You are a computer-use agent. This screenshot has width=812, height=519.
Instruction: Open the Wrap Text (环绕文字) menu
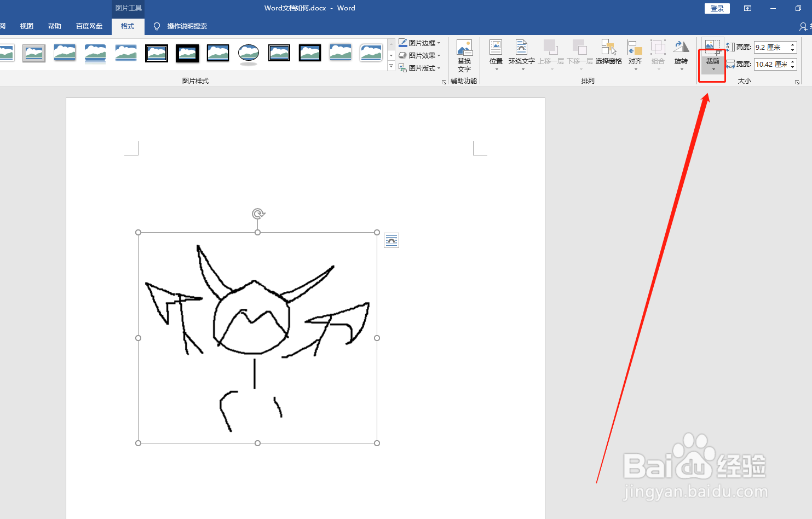(521, 55)
